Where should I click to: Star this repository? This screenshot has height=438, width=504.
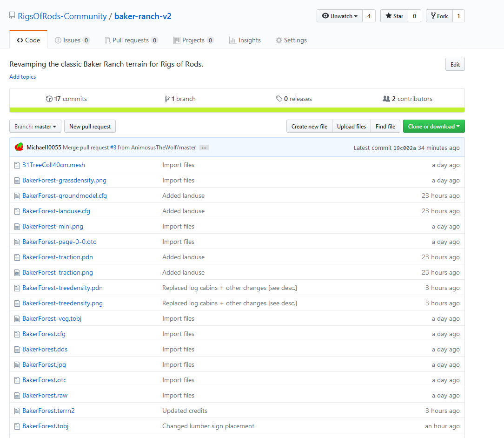click(x=394, y=16)
